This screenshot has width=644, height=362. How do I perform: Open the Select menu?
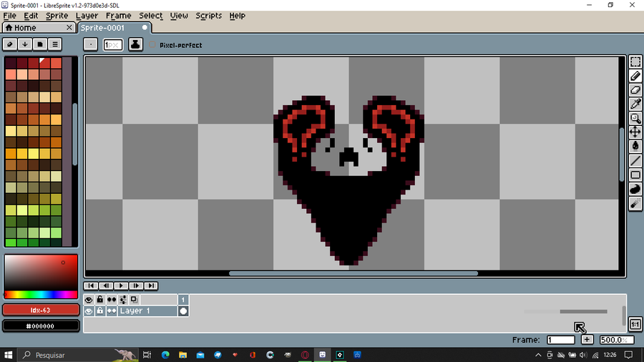pyautogui.click(x=151, y=16)
